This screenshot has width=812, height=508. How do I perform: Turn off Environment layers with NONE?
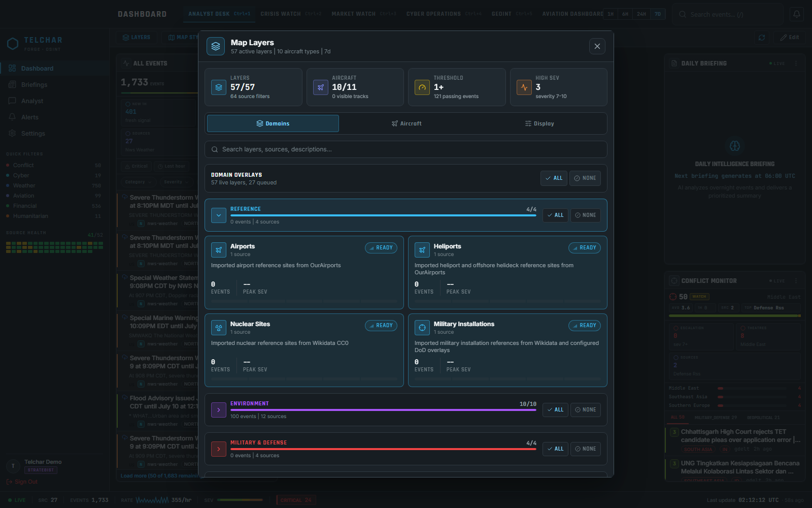point(586,410)
